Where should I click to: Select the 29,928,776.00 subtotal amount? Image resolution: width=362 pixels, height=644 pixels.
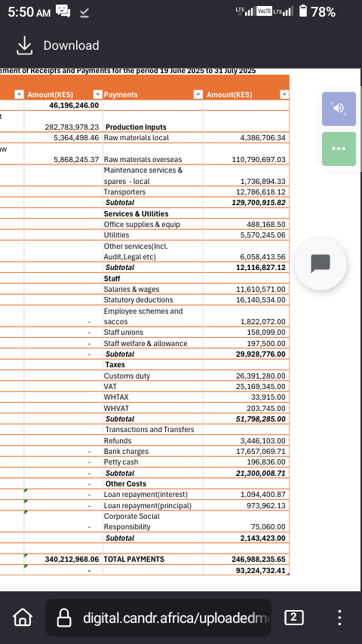[x=260, y=354]
